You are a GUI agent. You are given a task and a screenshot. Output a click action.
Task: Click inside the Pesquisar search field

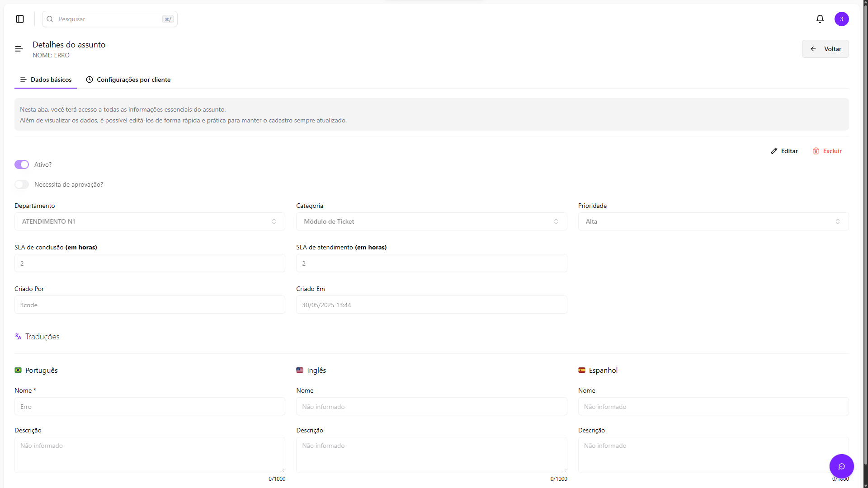[x=108, y=19]
